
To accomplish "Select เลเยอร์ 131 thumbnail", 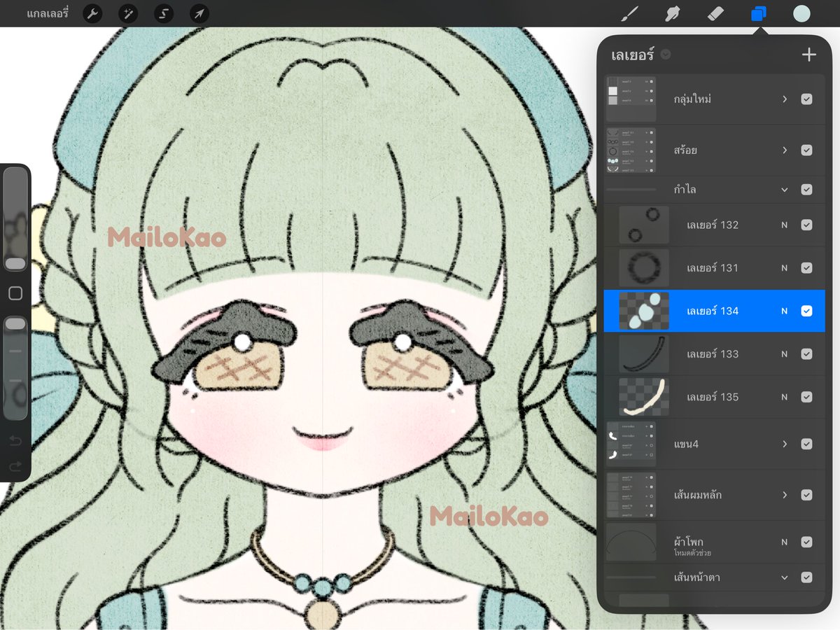I will (x=644, y=268).
